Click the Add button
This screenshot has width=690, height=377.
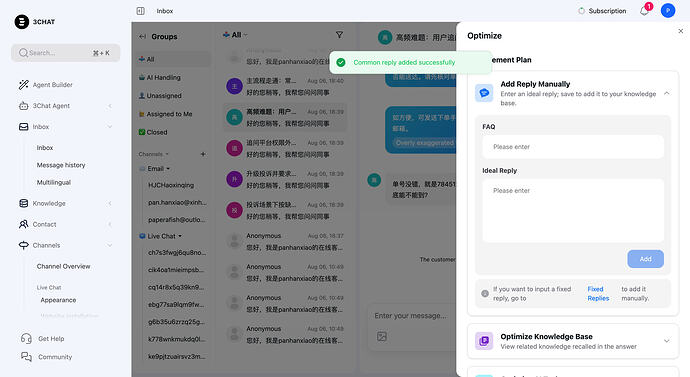pos(646,259)
